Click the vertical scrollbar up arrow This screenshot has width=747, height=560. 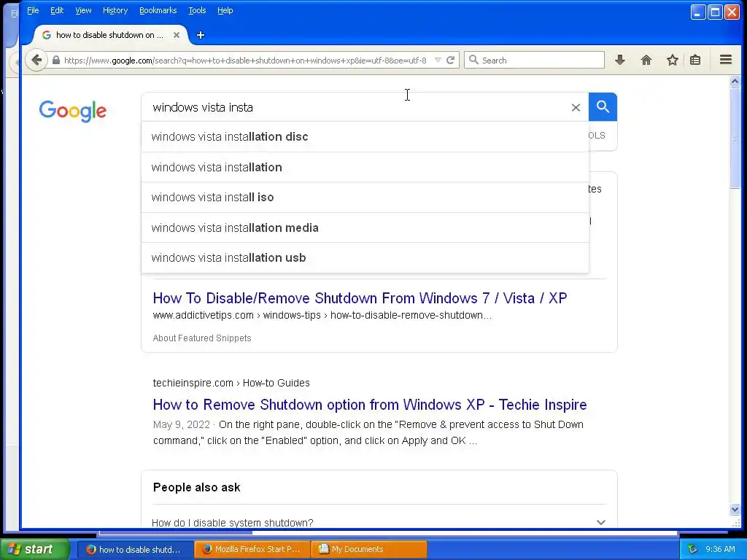click(735, 82)
